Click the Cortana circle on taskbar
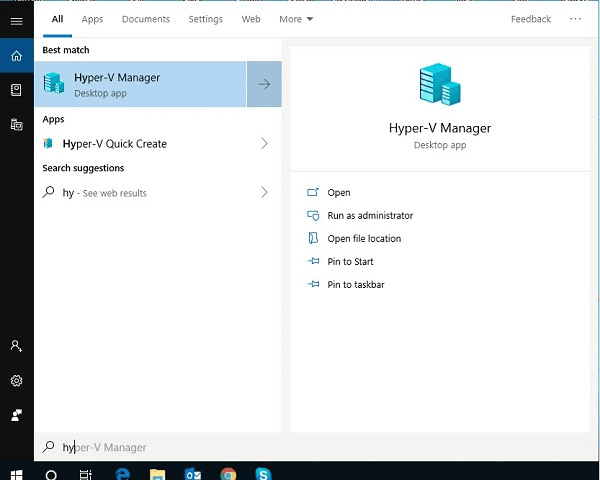 coord(51,475)
